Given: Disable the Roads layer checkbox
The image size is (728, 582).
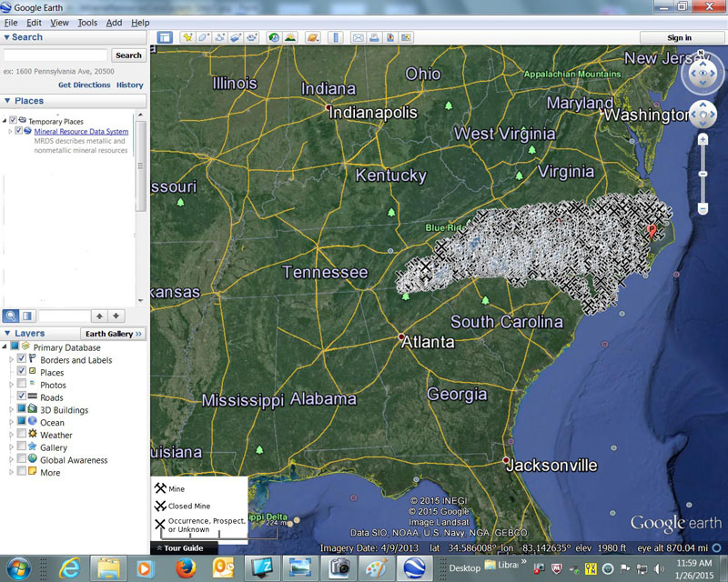Looking at the screenshot, I should [21, 396].
